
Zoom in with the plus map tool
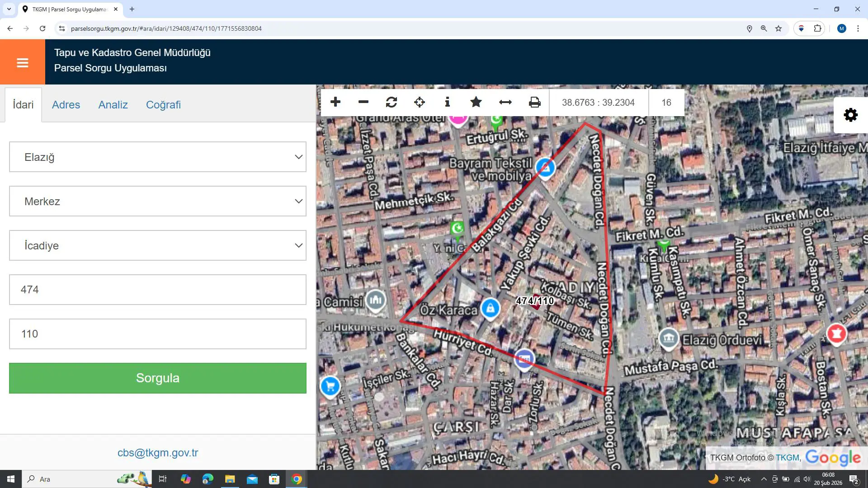335,102
